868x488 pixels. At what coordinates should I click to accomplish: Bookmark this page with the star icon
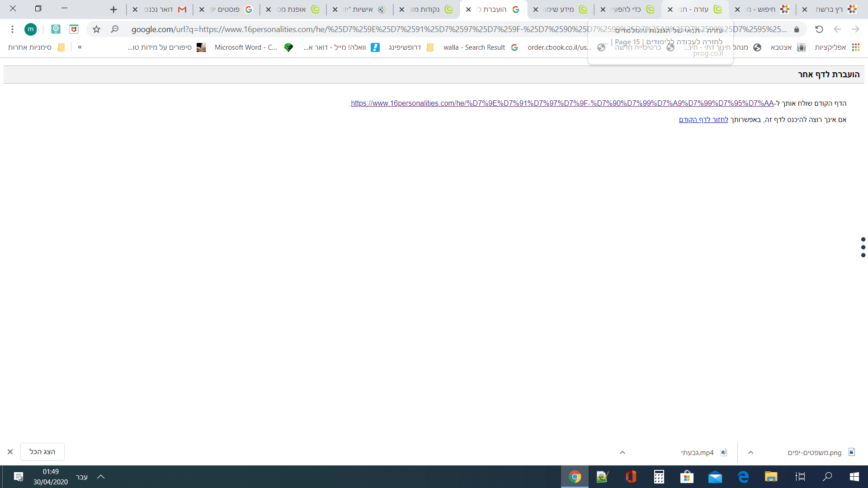click(96, 29)
